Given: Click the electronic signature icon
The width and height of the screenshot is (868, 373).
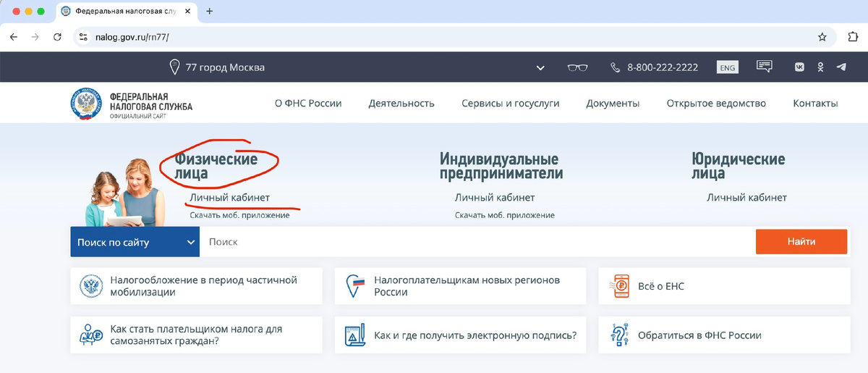Looking at the screenshot, I should 354,335.
